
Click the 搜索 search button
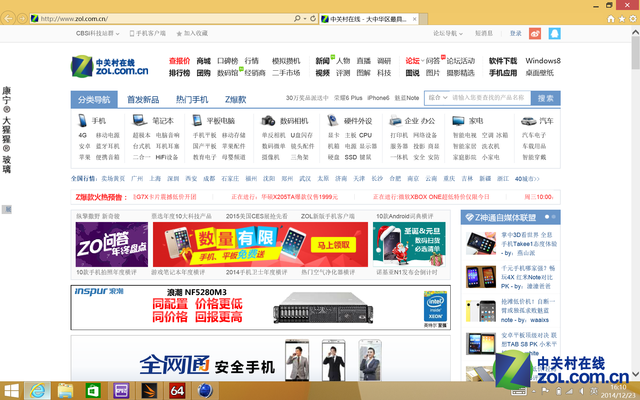coord(545,98)
